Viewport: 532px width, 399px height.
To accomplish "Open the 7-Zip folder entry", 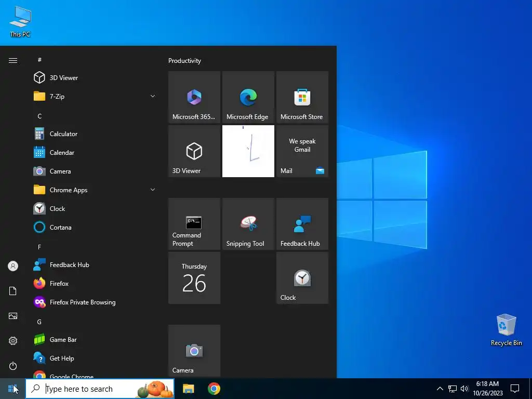I will click(x=95, y=96).
